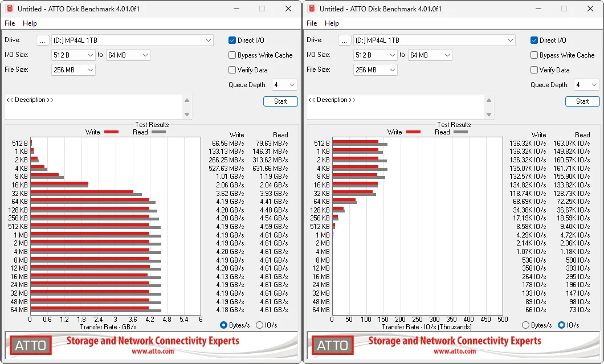Open Drive dropdown (D:) MP44L 1TB, right window
Image resolution: width=604 pixels, height=364 pixels.
[x=435, y=40]
